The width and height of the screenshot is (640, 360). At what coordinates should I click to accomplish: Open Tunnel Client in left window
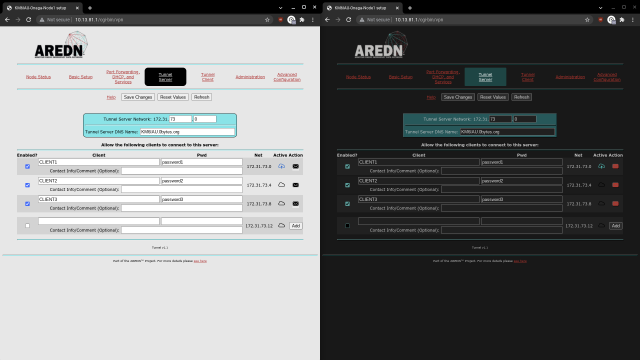pyautogui.click(x=208, y=77)
